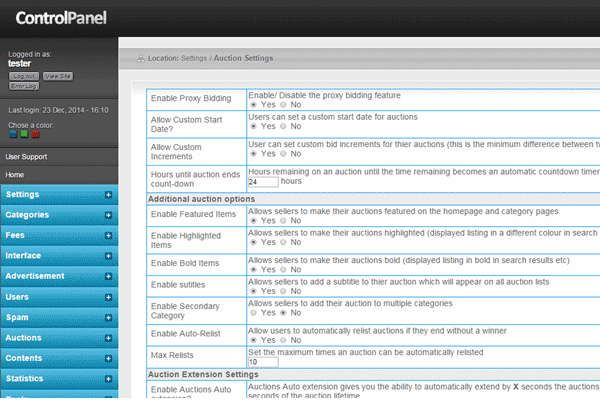Go to Home in the sidebar
600x400 pixels.
(x=15, y=174)
